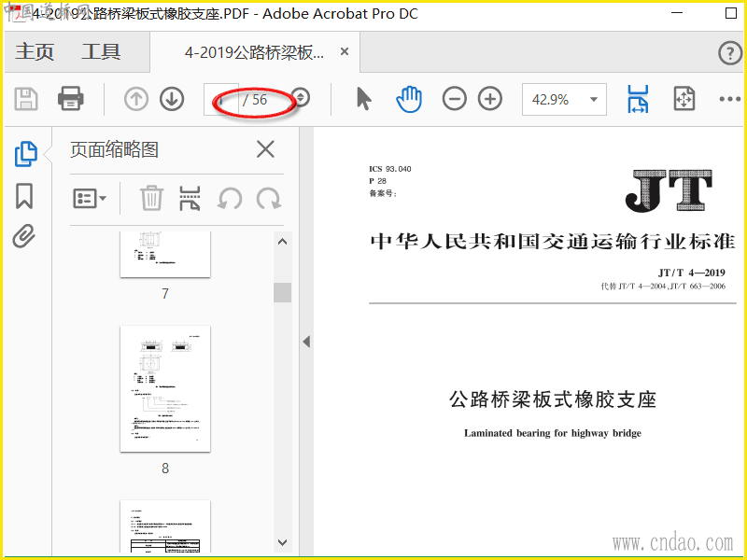747x560 pixels.
Task: Close the 4-2019公路桥梁板 document tab
Action: [345, 51]
